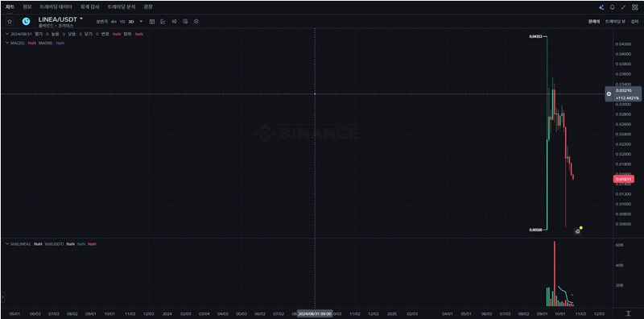644x319 pixels.
Task: Click the 2024/08/31 09:00 date label on time axis
Action: point(315,313)
